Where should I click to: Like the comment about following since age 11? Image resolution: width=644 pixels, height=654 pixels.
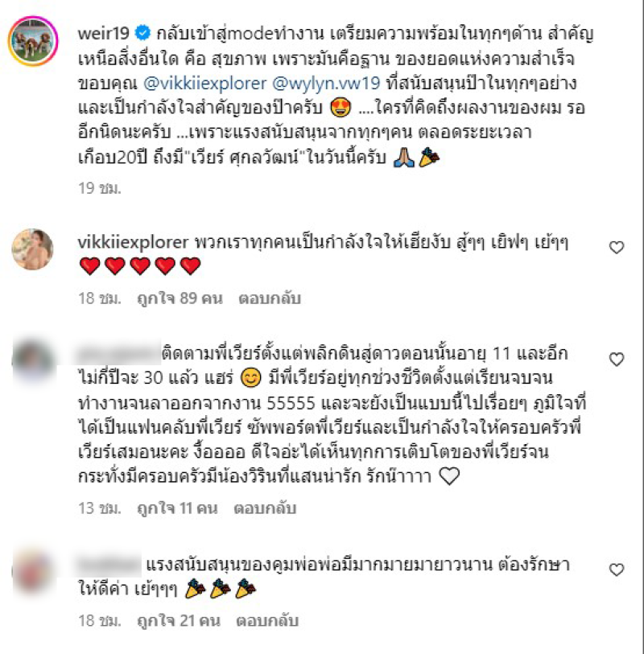tap(617, 359)
